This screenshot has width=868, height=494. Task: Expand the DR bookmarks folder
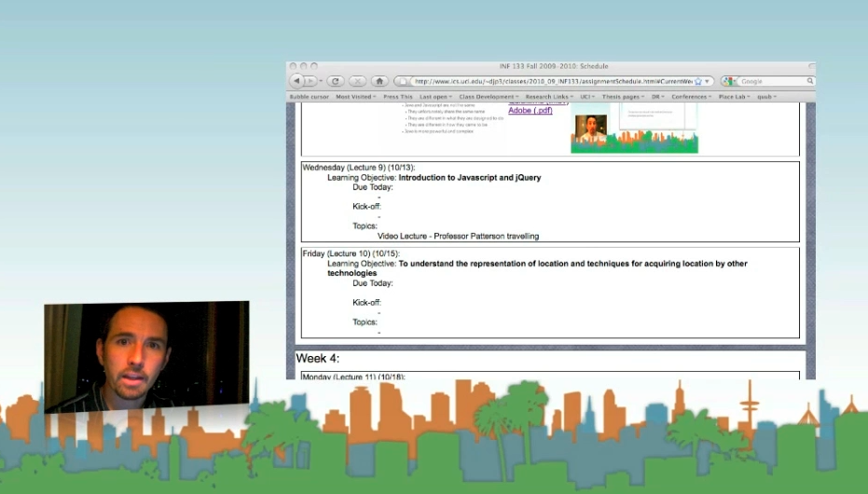pos(657,97)
